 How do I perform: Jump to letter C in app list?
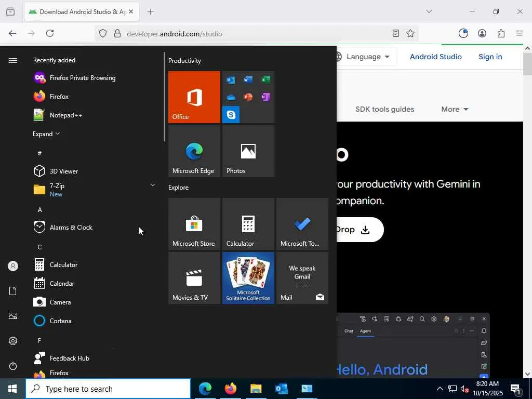coord(39,247)
